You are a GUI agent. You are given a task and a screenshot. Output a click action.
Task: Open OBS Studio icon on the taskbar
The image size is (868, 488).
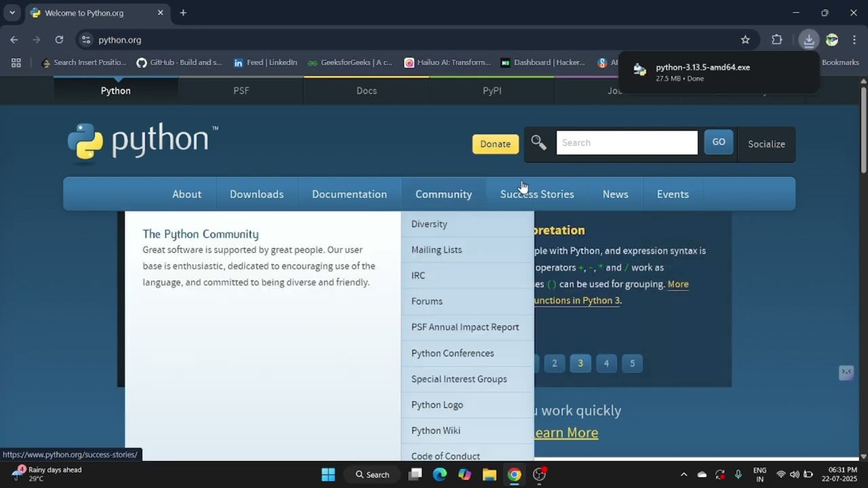pyautogui.click(x=539, y=474)
